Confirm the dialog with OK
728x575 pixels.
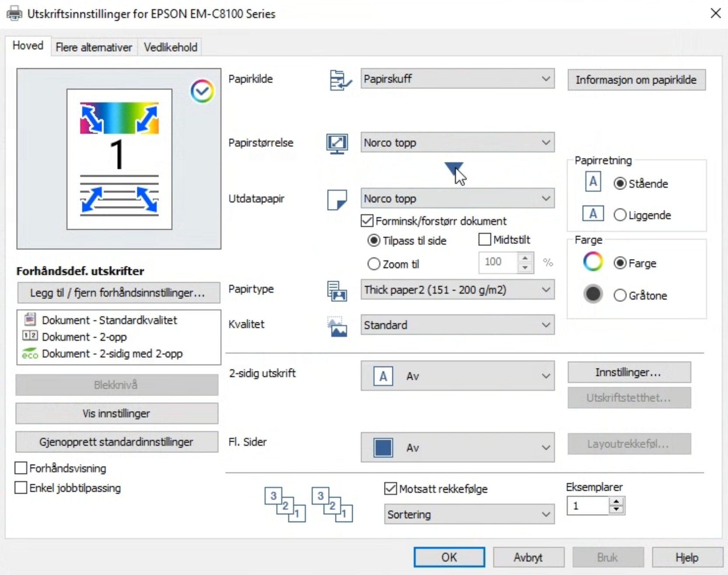(x=449, y=557)
